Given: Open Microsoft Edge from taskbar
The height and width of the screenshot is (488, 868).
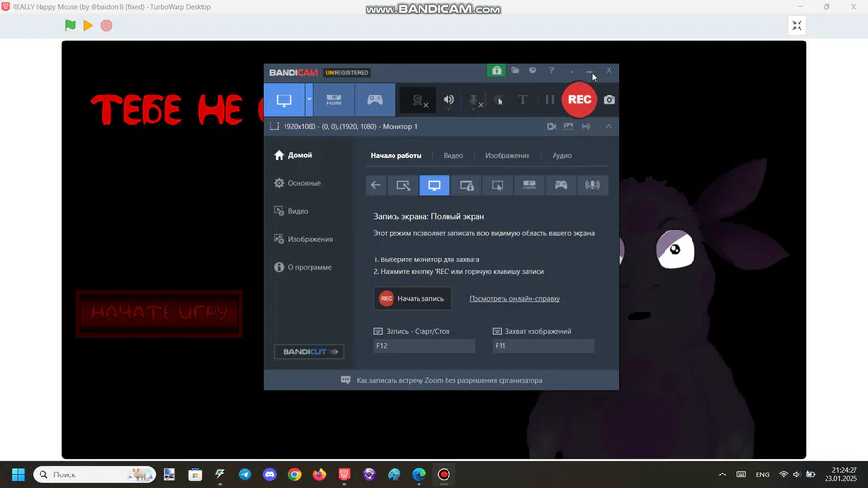Looking at the screenshot, I should 420,474.
